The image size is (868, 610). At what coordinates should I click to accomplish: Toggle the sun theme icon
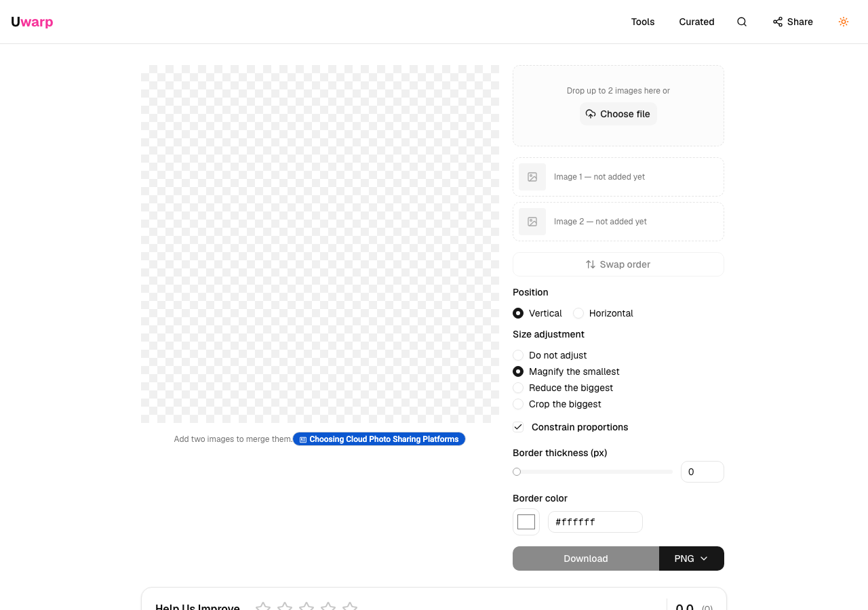[x=844, y=22]
